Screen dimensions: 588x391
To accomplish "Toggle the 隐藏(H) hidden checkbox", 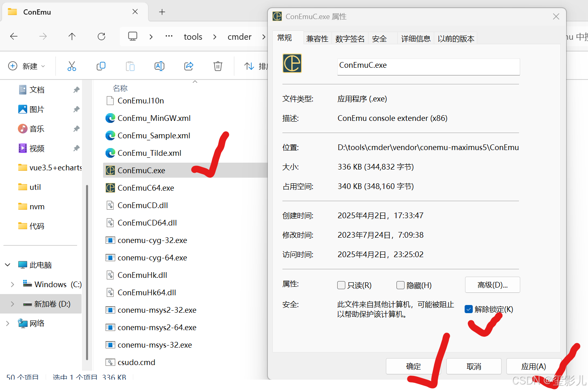I will [x=401, y=285].
